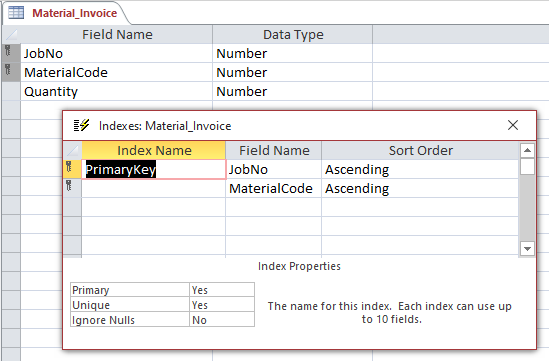Image resolution: width=549 pixels, height=361 pixels.
Task: Click the Index Name column header
Action: (x=154, y=151)
